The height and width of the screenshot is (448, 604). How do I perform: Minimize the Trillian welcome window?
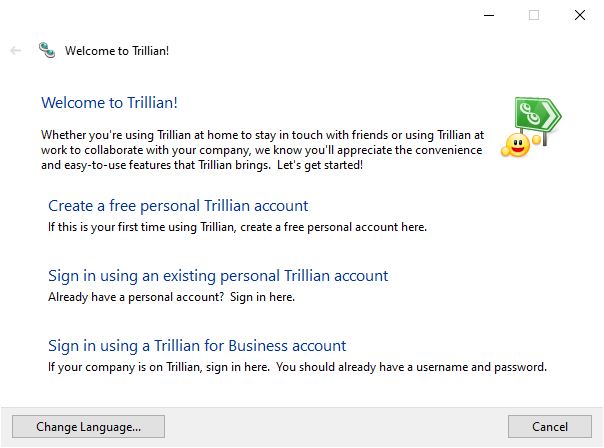coord(489,15)
